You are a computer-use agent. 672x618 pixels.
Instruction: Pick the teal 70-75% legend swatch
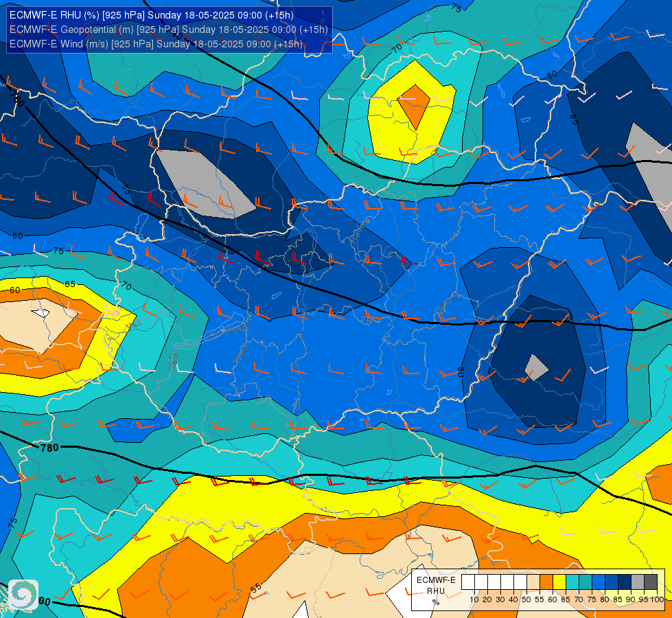[586, 582]
